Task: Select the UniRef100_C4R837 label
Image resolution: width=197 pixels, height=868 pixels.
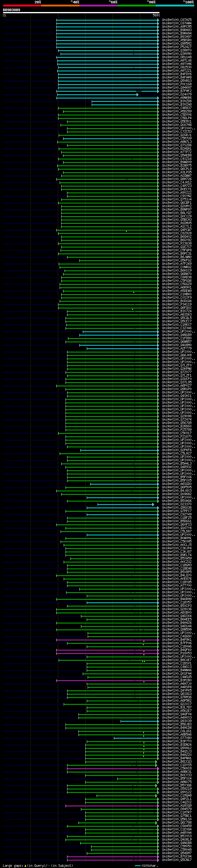Action: (177, 108)
